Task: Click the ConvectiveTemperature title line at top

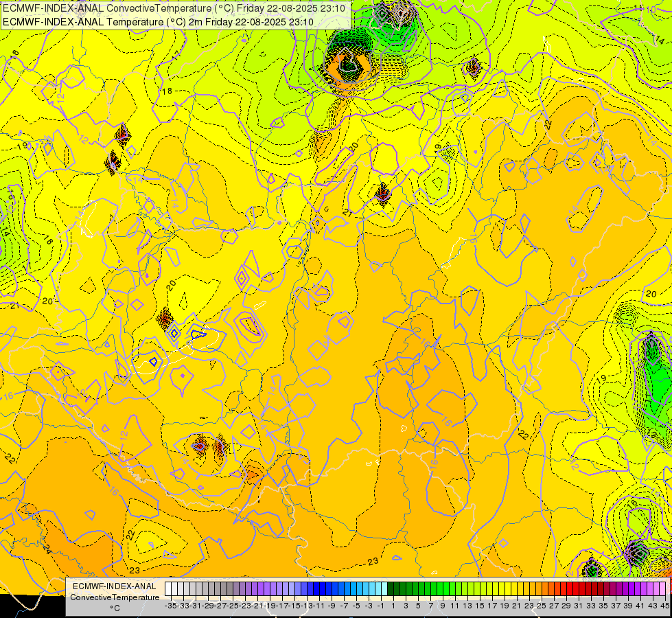Action: [x=174, y=8]
